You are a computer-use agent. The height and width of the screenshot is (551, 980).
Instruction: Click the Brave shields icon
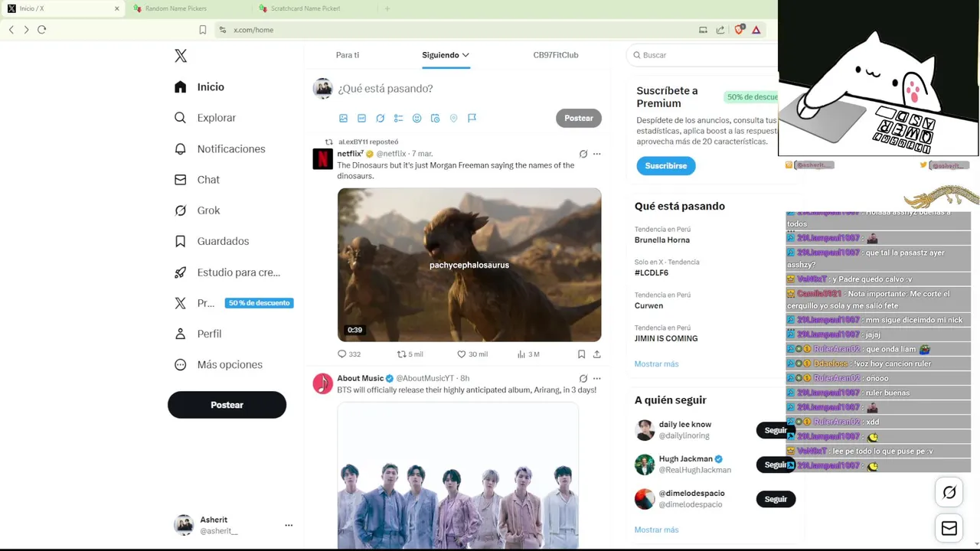click(x=739, y=30)
